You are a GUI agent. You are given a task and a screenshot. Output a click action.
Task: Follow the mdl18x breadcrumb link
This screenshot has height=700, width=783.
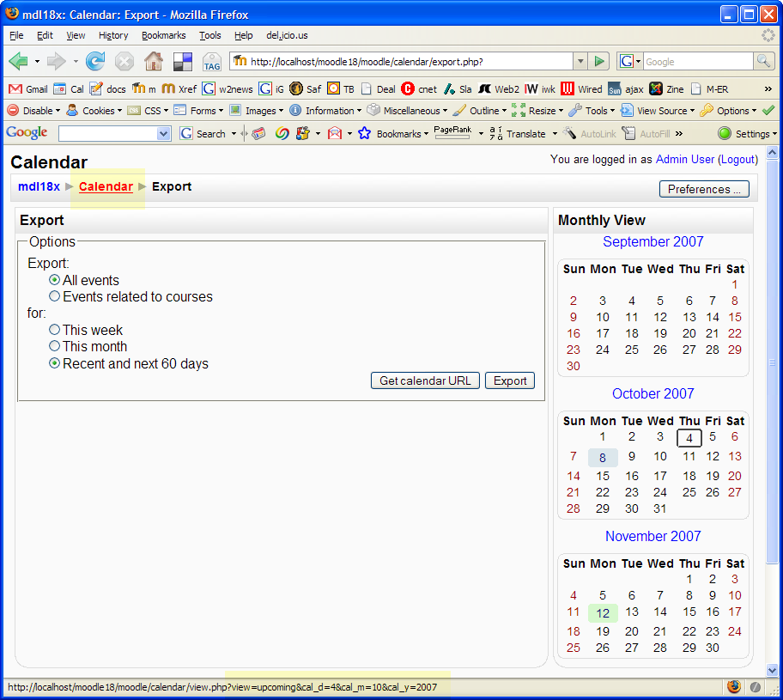tap(39, 186)
